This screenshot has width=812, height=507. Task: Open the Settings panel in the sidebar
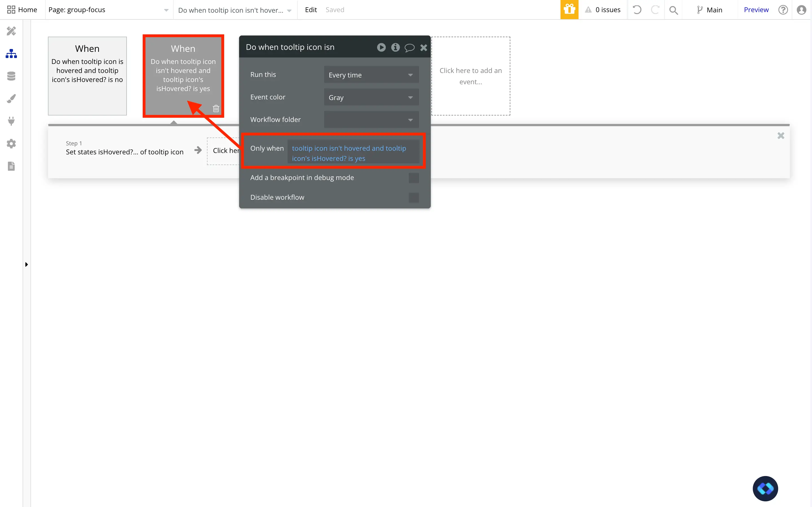pos(11,144)
